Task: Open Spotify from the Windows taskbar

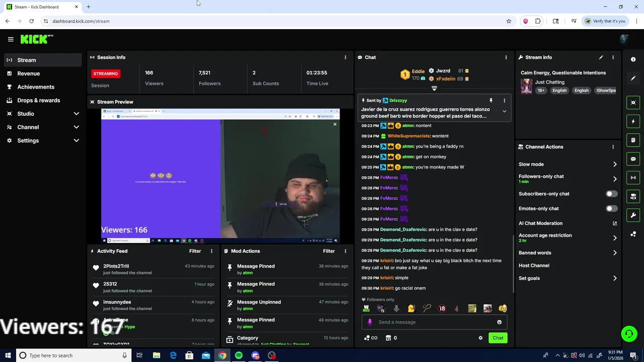Action: 238,355
